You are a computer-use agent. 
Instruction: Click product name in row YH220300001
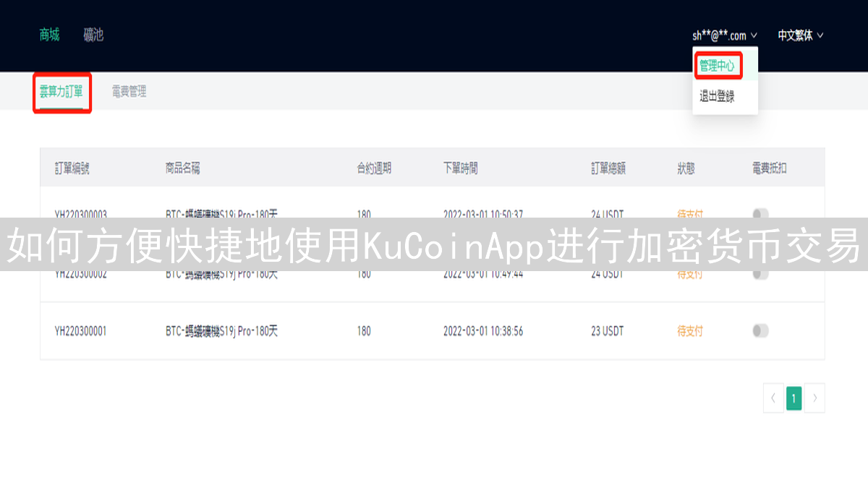221,331
